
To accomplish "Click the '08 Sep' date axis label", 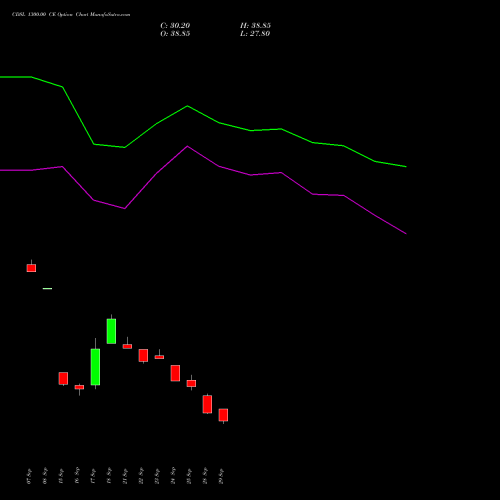I will (x=45, y=476).
